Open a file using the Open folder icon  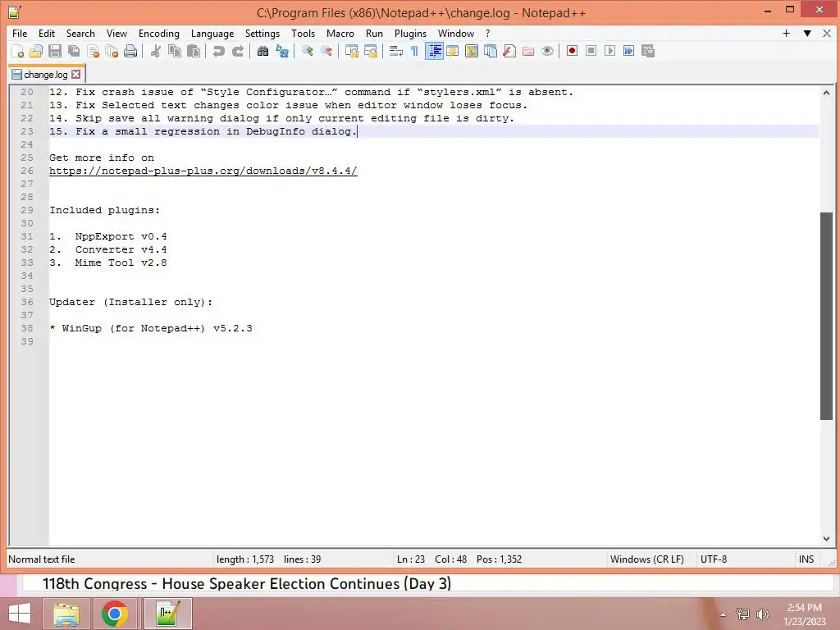pyautogui.click(x=36, y=51)
